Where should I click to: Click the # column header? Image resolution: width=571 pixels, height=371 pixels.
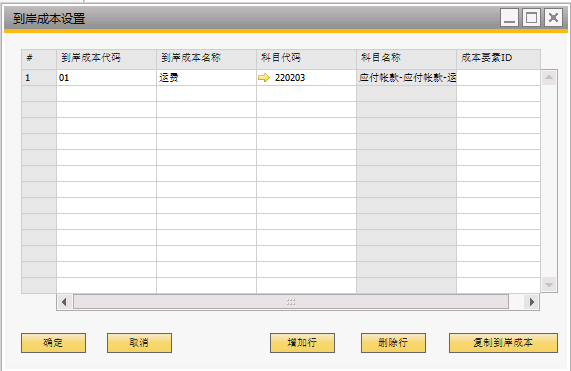point(39,59)
